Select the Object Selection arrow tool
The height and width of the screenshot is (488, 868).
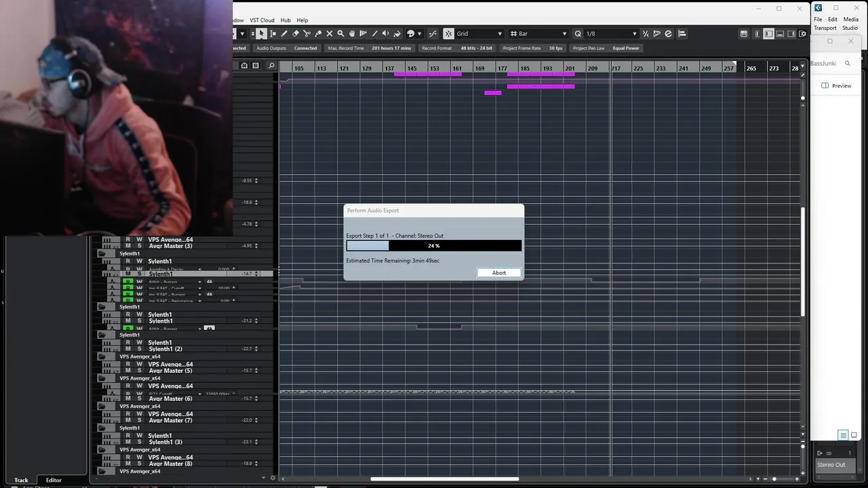coord(261,34)
